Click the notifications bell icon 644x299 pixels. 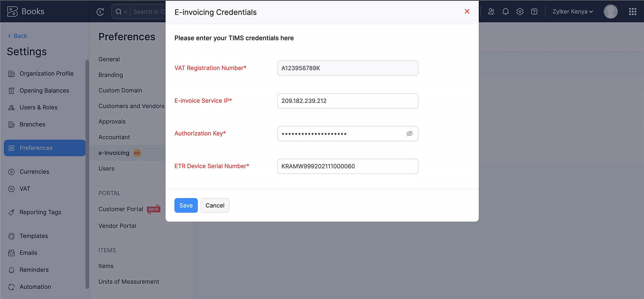pyautogui.click(x=505, y=12)
